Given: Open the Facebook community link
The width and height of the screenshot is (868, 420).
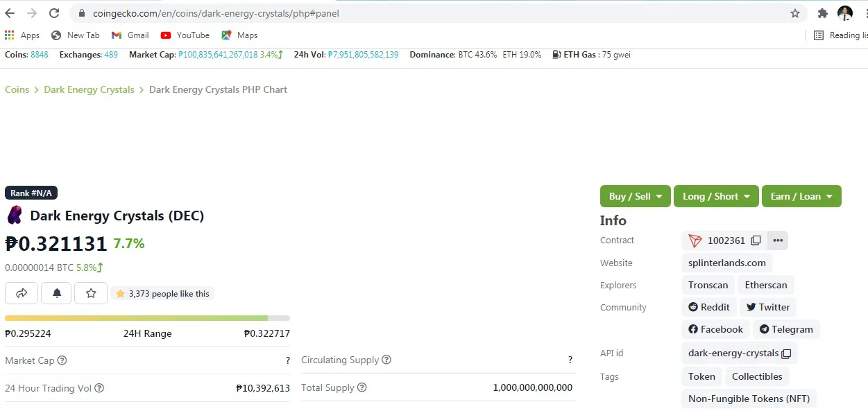Looking at the screenshot, I should (x=715, y=329).
